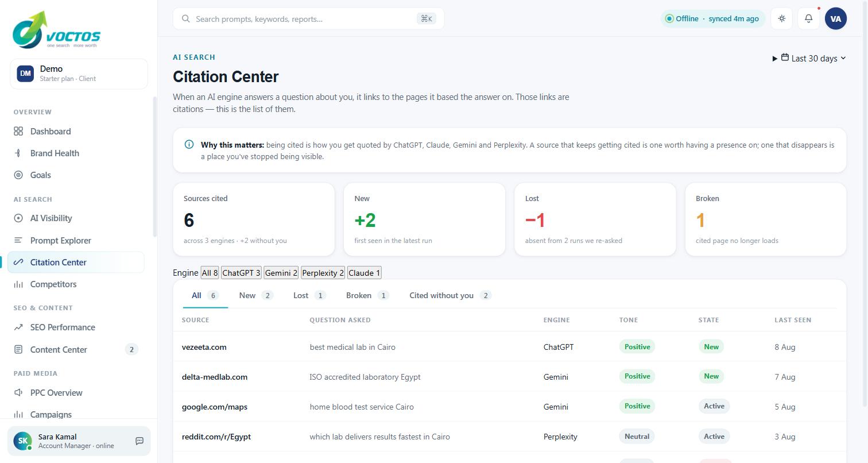Click the Neutral tone badge for reddit
The width and height of the screenshot is (868, 463).
[637, 437]
